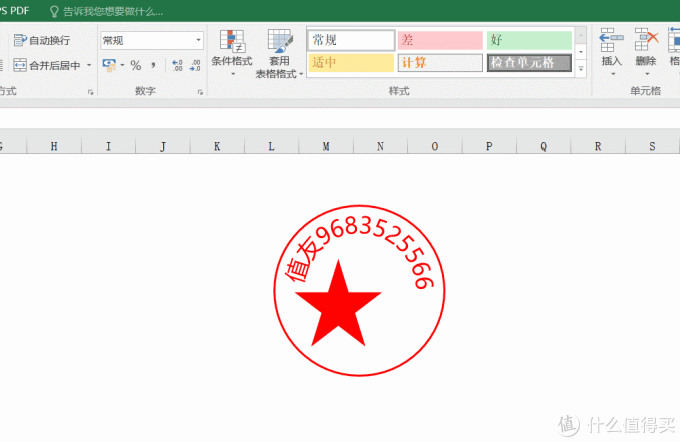Open Format as Table (套用表格格式)
The width and height of the screenshot is (680, 442).
(279, 54)
